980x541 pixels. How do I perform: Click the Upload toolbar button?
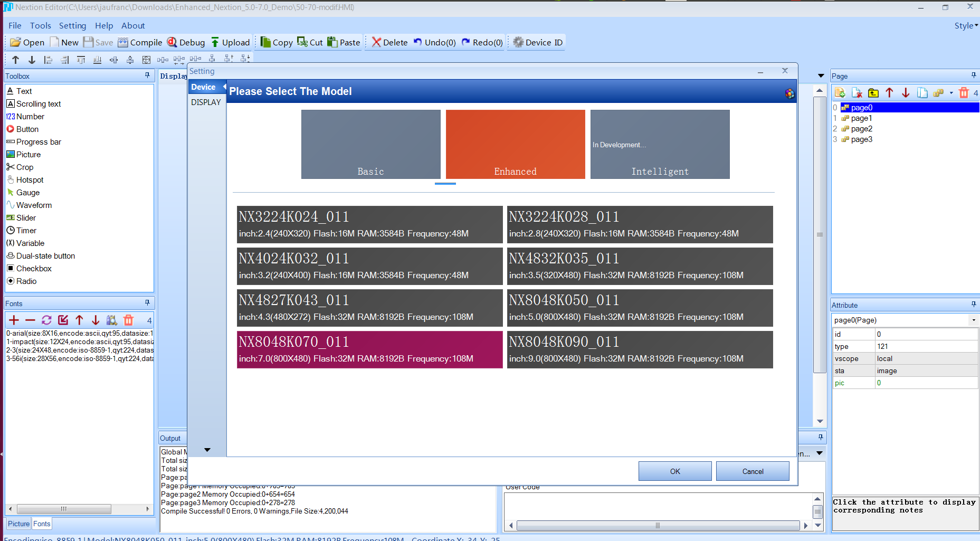[x=230, y=42]
